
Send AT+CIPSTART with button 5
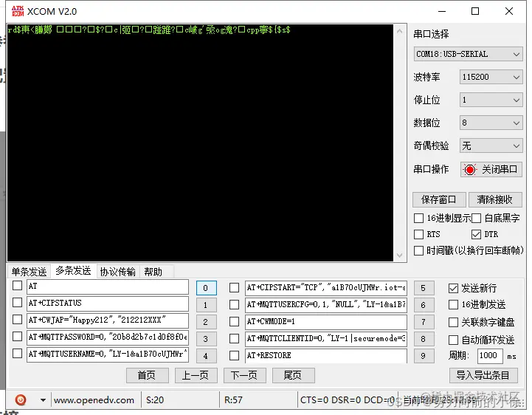coord(424,288)
